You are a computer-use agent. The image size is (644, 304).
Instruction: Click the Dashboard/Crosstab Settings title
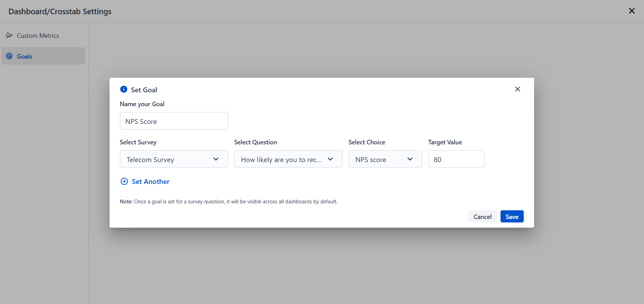(60, 11)
